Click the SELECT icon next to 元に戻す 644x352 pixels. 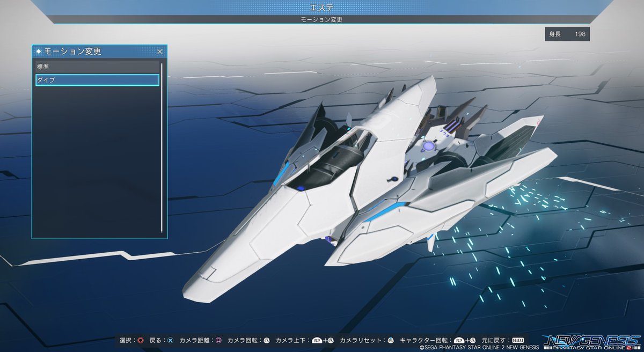click(518, 340)
